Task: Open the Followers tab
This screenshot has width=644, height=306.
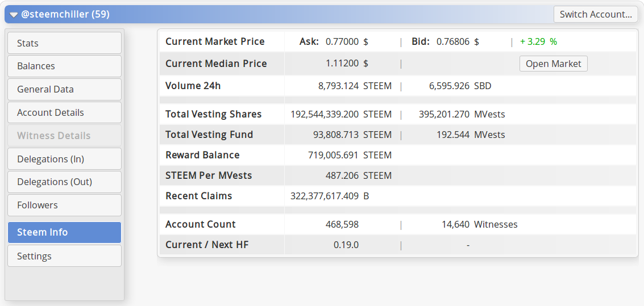Action: point(64,205)
